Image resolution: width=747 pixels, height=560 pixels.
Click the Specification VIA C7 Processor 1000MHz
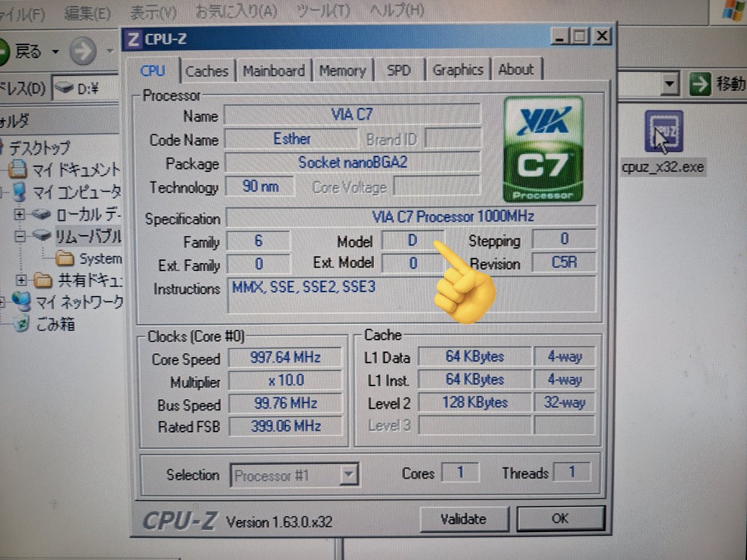click(411, 217)
